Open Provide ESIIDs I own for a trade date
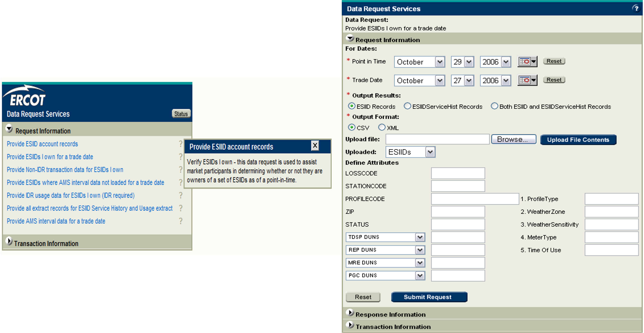This screenshot has height=333, width=644. (50, 157)
